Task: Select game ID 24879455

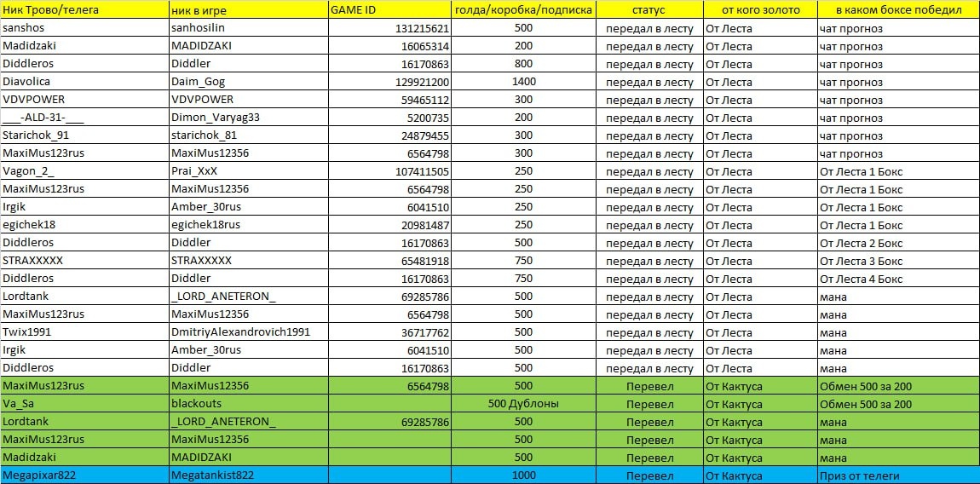Action: [390, 135]
